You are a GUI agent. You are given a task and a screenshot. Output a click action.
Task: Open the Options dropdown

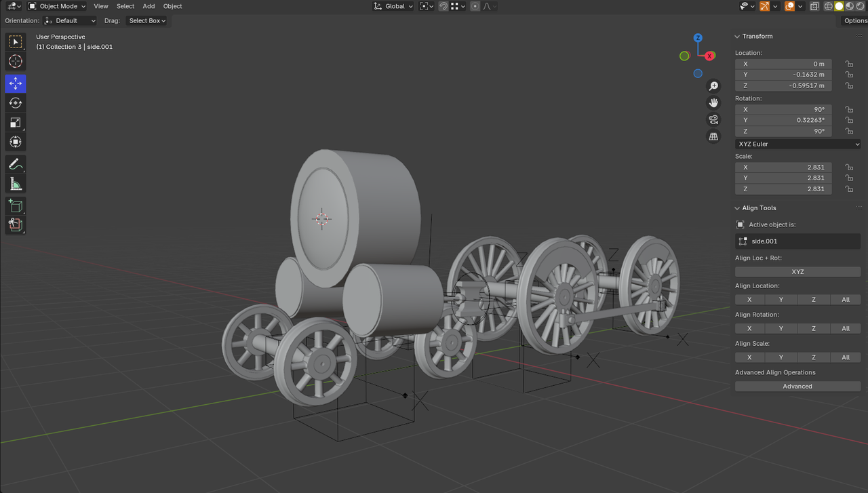[855, 20]
